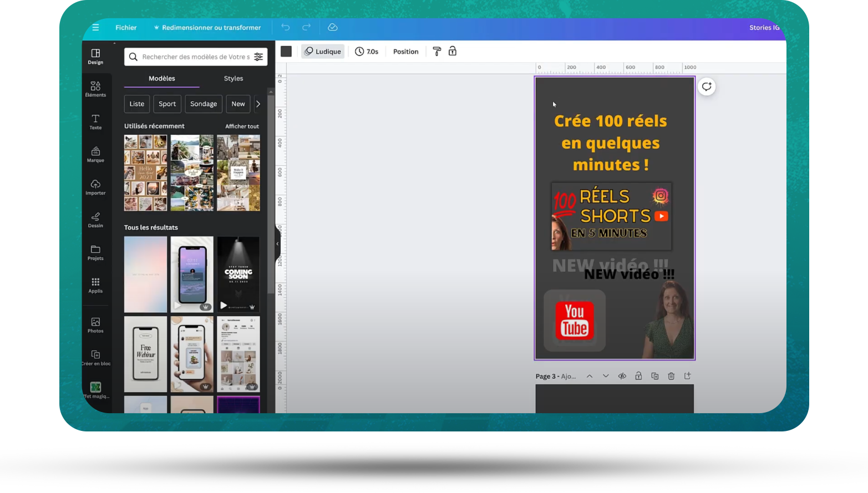The height and width of the screenshot is (493, 868).
Task: Select the 100 Réels Shorts thumbnail image
Action: (x=612, y=216)
